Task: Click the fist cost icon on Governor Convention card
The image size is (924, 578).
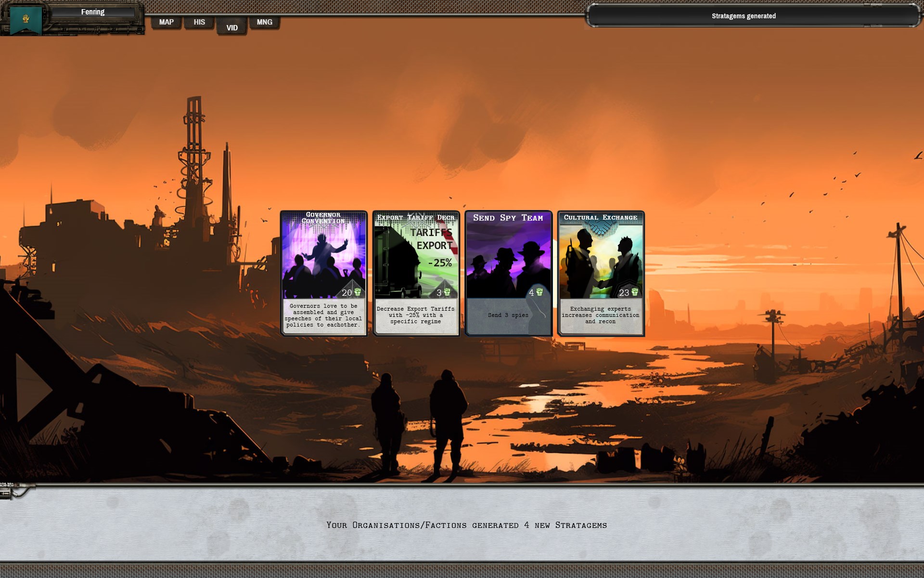Action: coord(358,292)
